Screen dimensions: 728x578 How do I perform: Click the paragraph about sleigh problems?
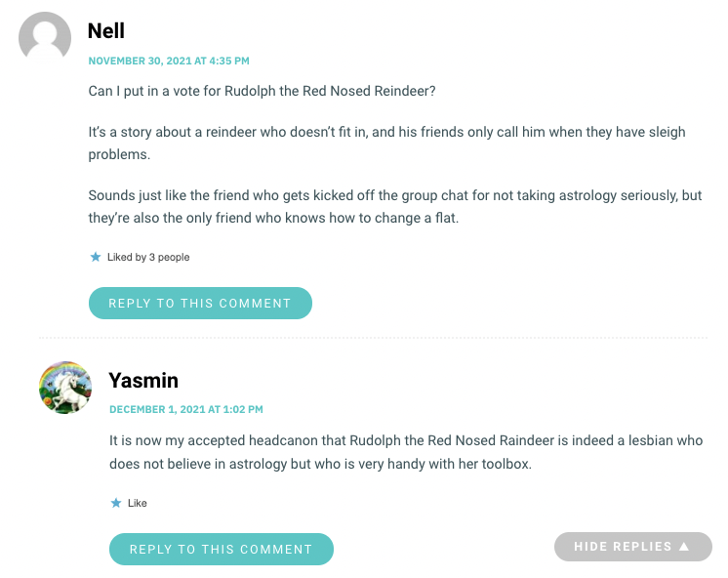click(386, 143)
